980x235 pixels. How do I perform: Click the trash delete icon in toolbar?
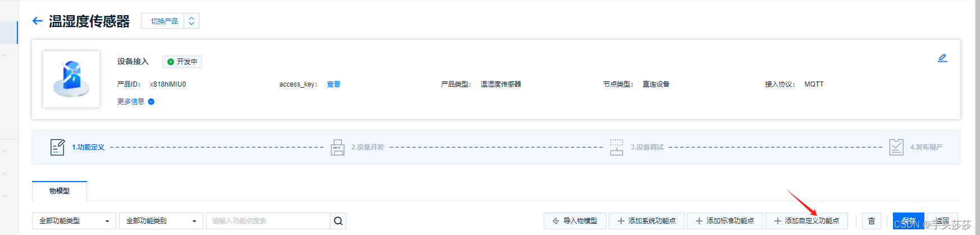(x=872, y=221)
